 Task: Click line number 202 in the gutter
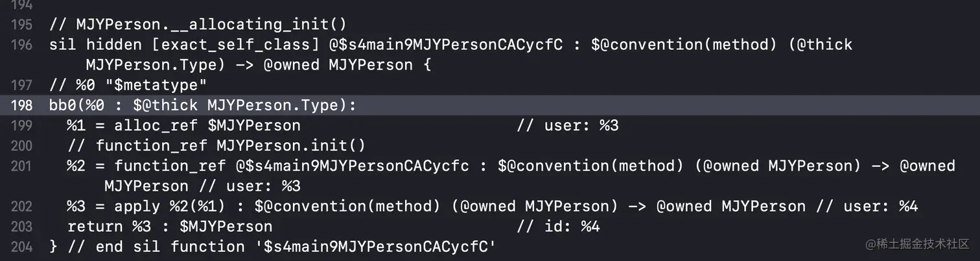pos(21,206)
